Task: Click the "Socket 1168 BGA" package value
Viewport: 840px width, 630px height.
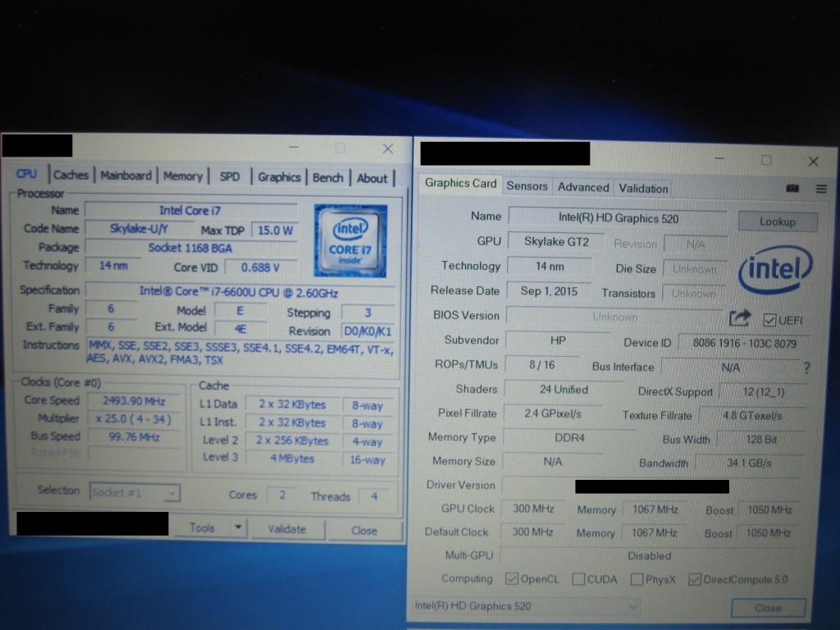Action: coord(190,248)
